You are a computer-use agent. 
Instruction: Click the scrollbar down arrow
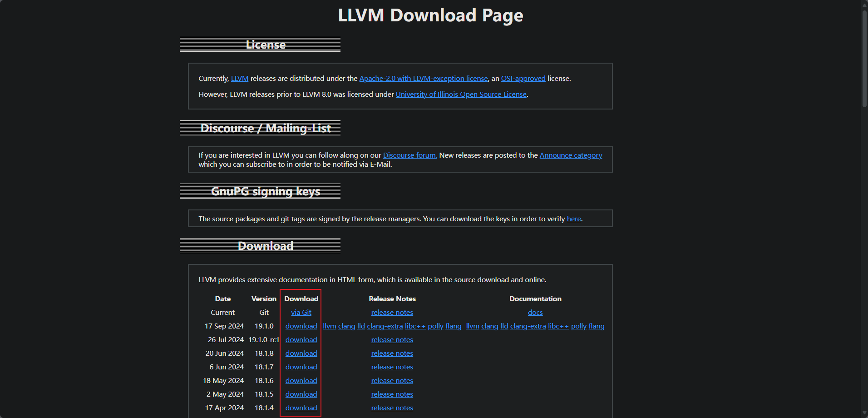point(864,414)
